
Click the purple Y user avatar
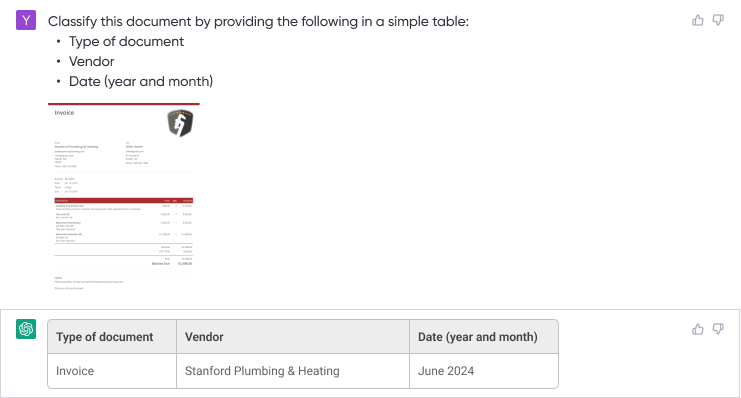coord(26,20)
